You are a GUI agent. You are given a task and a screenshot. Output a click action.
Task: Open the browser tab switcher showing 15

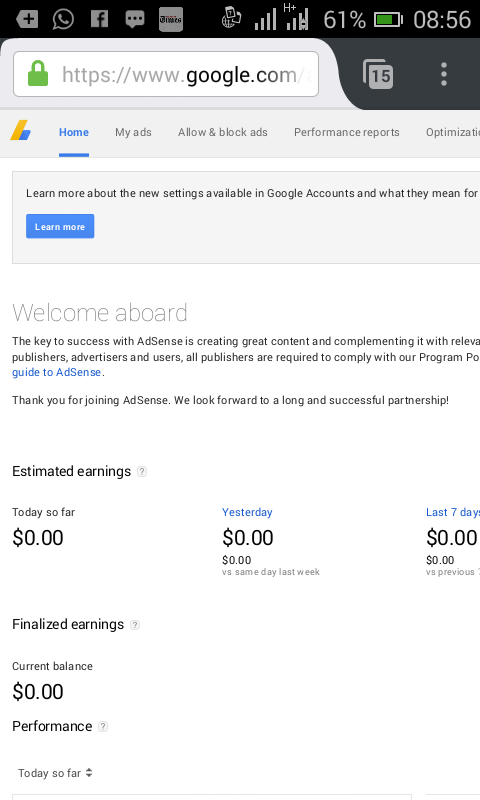378,74
